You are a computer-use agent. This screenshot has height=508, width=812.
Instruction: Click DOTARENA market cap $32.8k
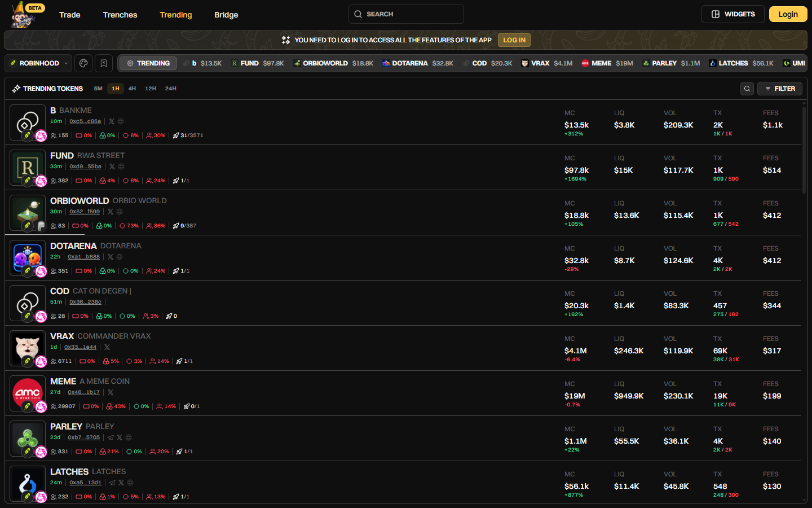576,260
